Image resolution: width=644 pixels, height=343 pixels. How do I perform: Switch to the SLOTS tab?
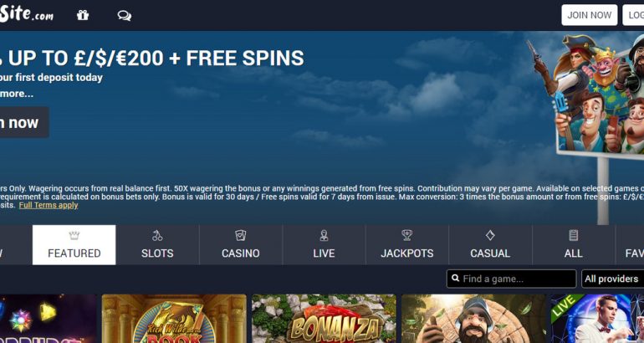tap(157, 245)
